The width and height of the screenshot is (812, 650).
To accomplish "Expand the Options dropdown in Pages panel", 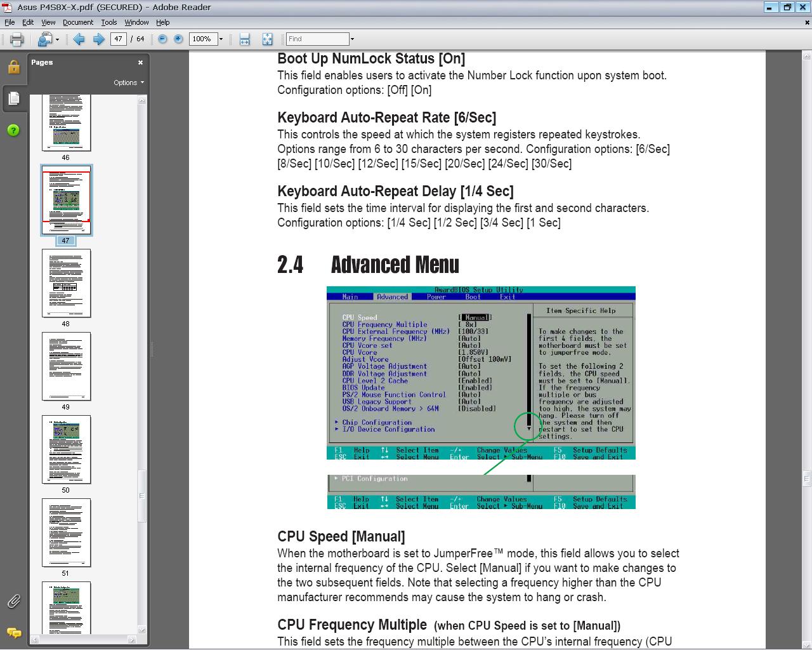I will pos(129,83).
